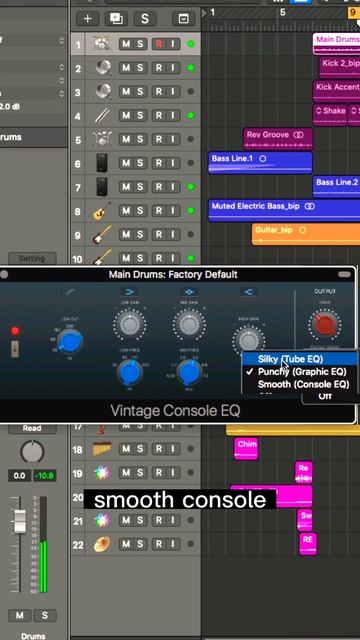The width and height of the screenshot is (360, 640).
Task: Toggle the global solo S button
Action: 145,18
